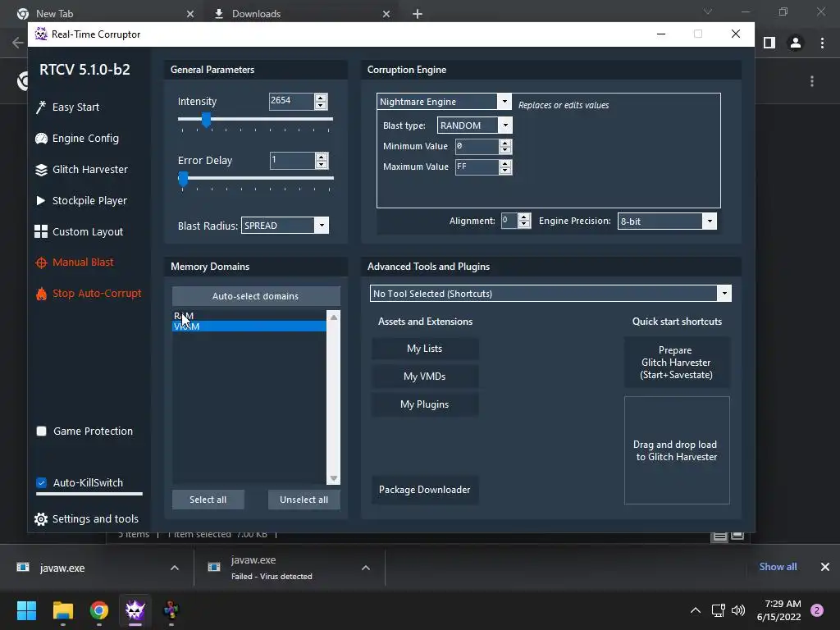
Task: Increase Alignment with the up arrow
Action: point(524,217)
